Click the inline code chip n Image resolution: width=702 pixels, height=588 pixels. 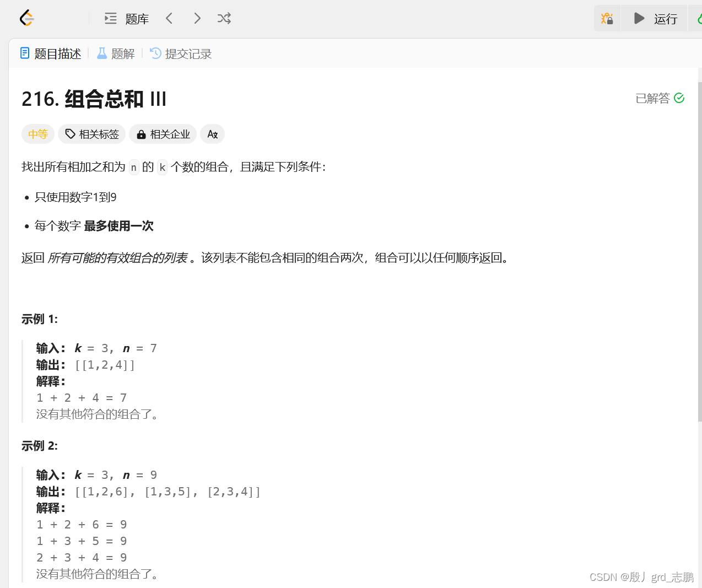(x=134, y=167)
